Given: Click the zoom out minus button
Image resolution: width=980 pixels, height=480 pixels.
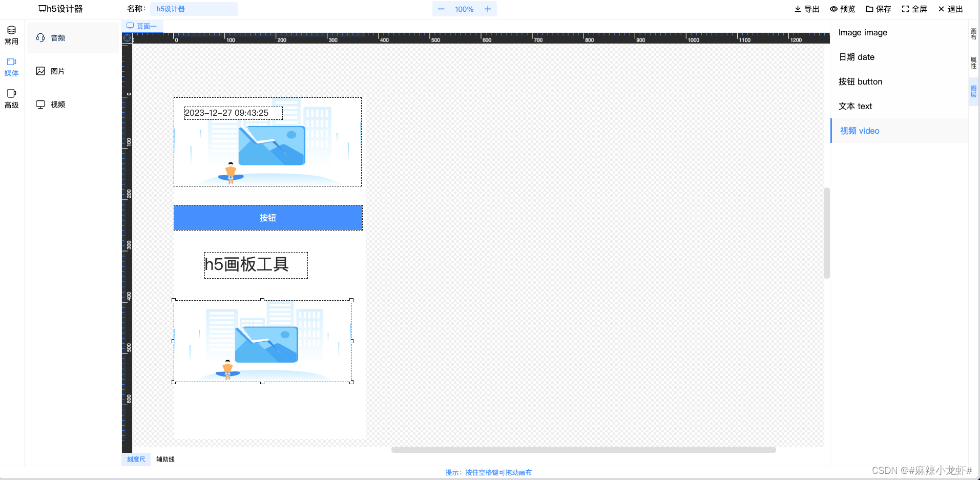Looking at the screenshot, I should pos(441,9).
